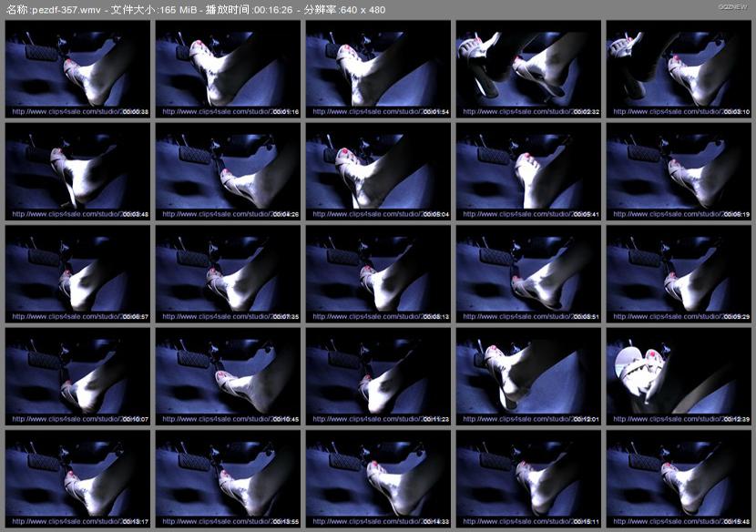
Task: Open the frame timestamped 00:13:17
Action: tap(77, 479)
